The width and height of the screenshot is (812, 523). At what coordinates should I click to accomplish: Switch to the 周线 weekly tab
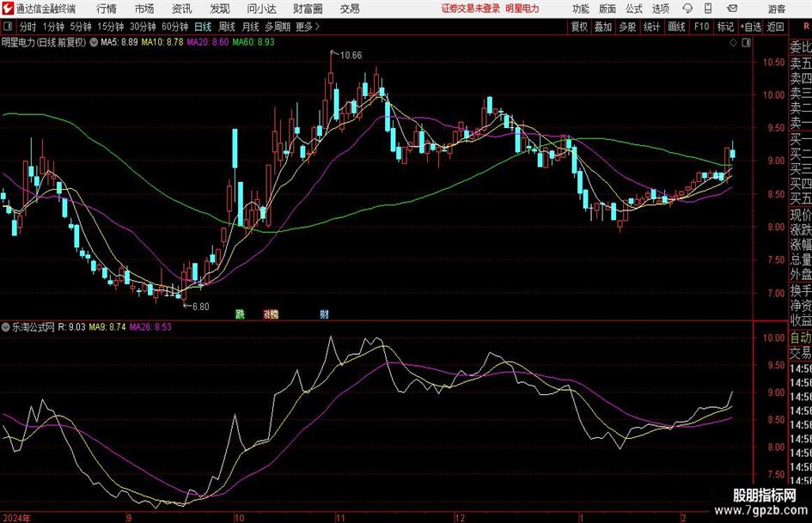pos(227,27)
